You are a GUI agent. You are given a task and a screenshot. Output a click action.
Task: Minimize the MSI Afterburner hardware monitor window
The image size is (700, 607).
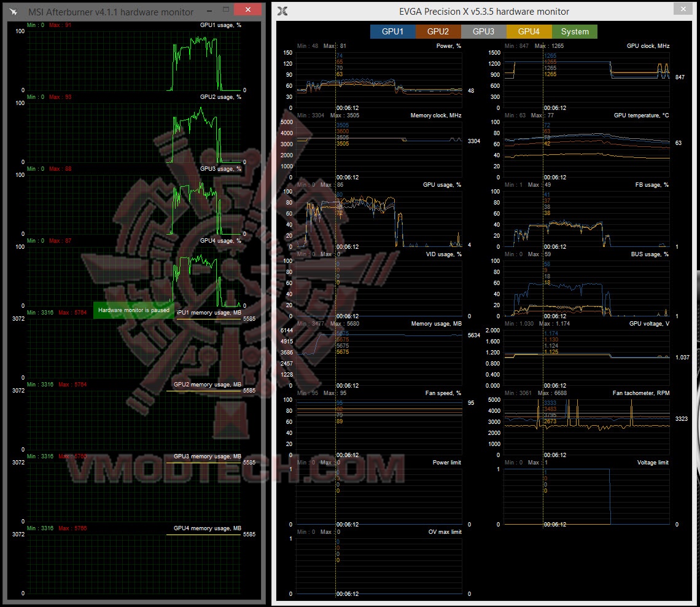[209, 10]
